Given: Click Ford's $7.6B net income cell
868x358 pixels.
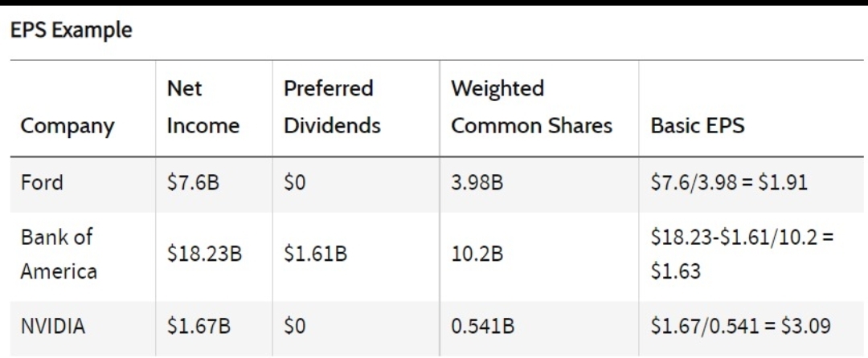Looking at the screenshot, I should coord(193,183).
